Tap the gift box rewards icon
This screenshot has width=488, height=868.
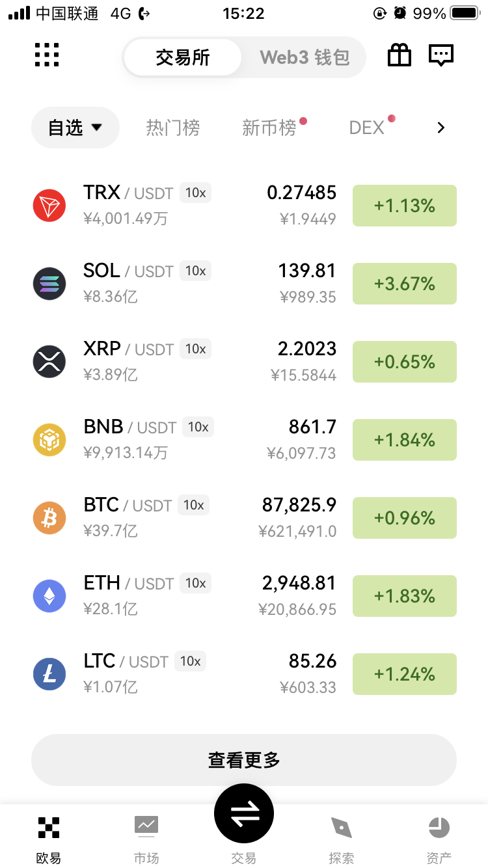tap(400, 55)
